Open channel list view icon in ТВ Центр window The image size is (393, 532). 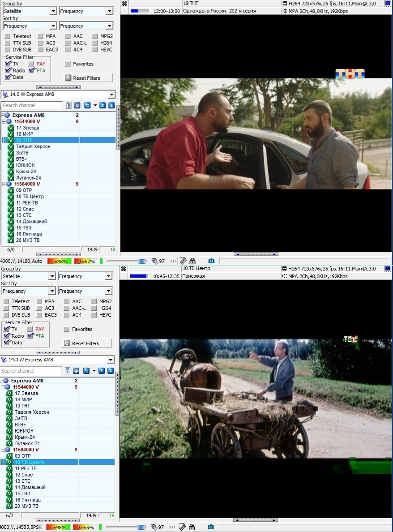68,371
